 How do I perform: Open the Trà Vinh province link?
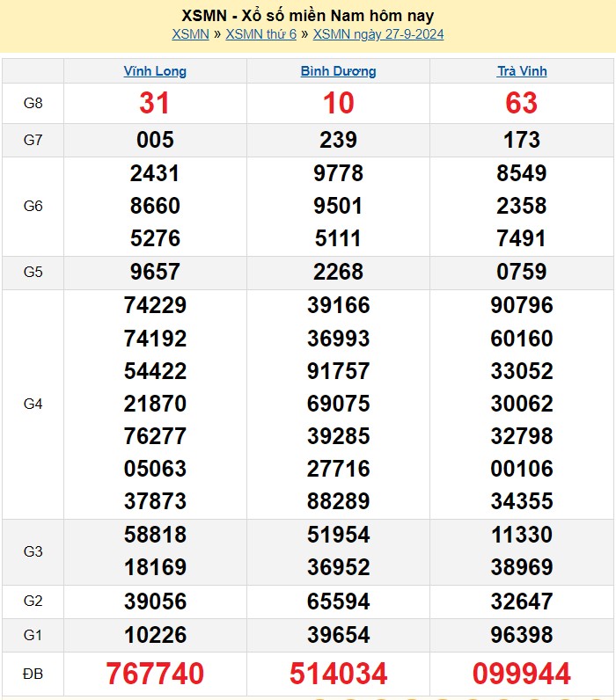522,71
